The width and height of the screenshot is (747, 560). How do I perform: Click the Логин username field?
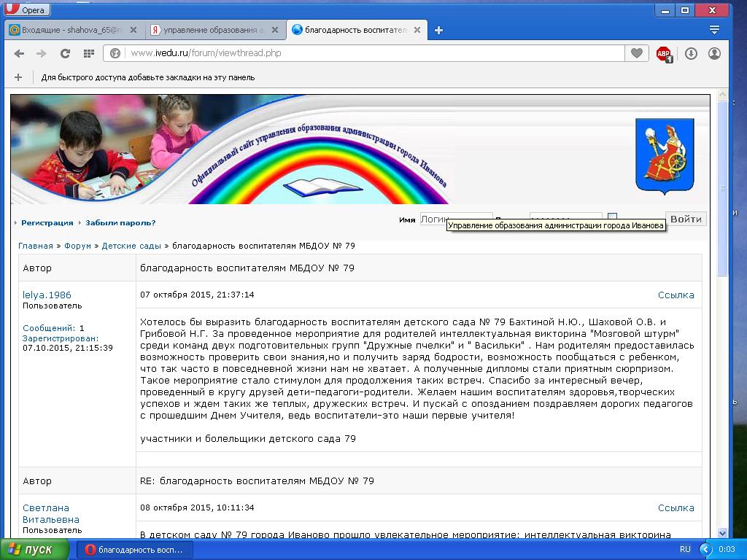pos(455,219)
